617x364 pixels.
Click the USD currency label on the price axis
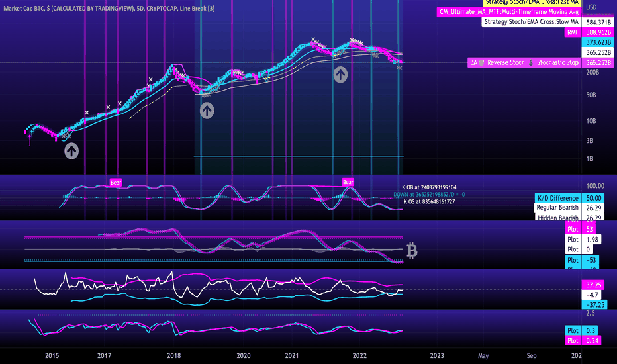coord(591,7)
